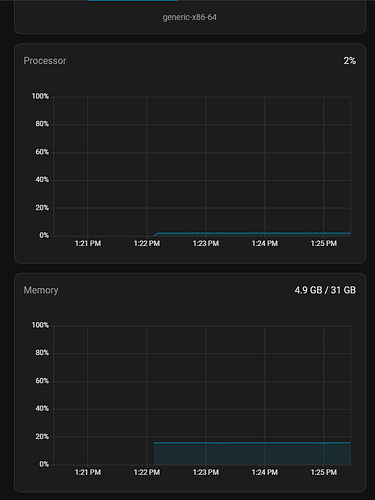Click the 1:21 PM label on Memory chart
Screen dimensions: 375x500
click(x=88, y=472)
